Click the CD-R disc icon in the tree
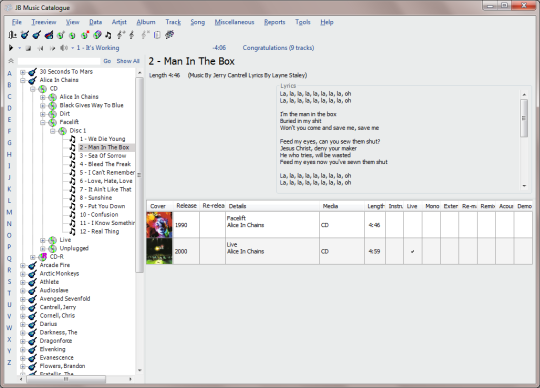 coord(42,257)
